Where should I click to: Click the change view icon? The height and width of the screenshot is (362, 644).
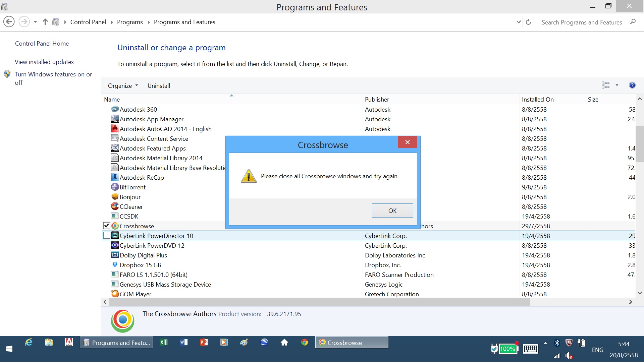606,85
